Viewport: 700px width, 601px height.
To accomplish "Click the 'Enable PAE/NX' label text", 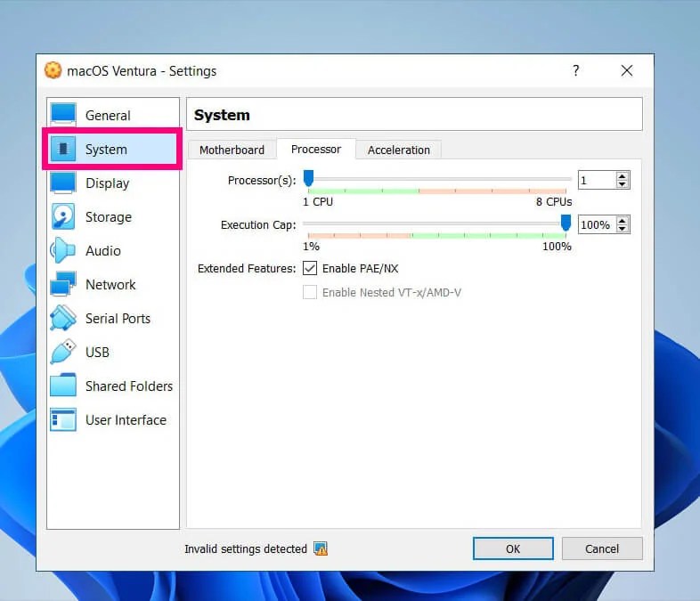I will 361,268.
